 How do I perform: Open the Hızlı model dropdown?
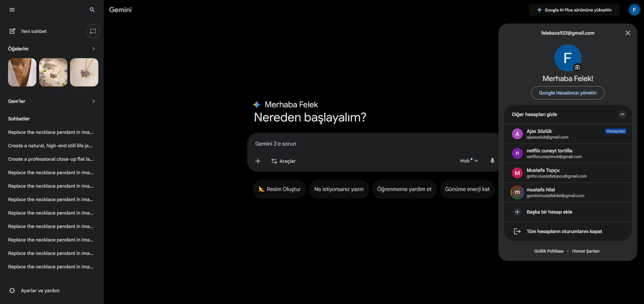pyautogui.click(x=469, y=161)
